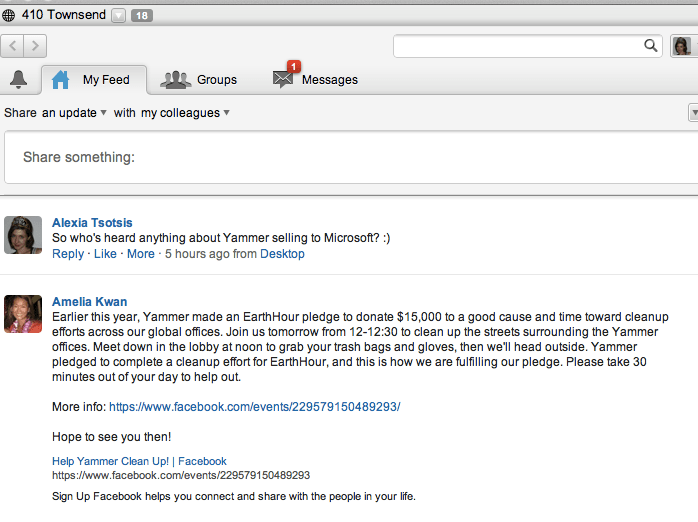Screen dimensions: 698x522
Task: Click Alexia Tsotsis's profile picture
Action: (23, 235)
